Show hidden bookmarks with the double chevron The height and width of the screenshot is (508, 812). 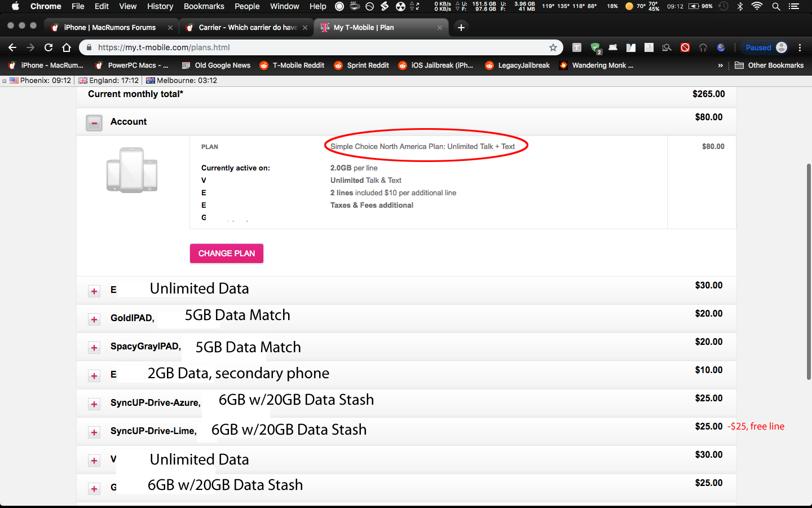(x=720, y=65)
